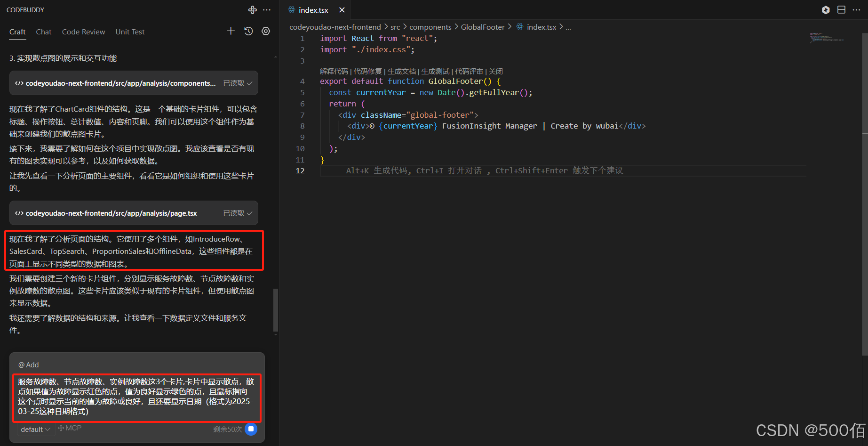The image size is (868, 446).
Task: Open the Code Review tab
Action: [84, 32]
